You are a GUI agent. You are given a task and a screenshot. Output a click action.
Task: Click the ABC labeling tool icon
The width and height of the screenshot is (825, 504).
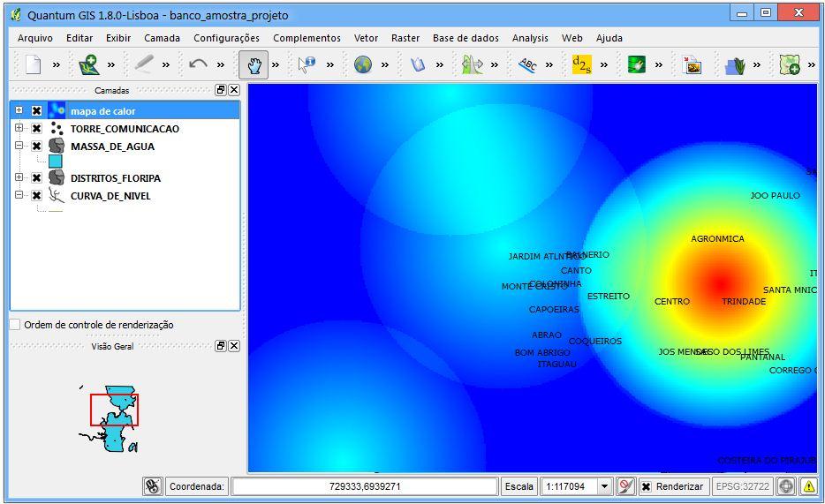click(x=527, y=64)
